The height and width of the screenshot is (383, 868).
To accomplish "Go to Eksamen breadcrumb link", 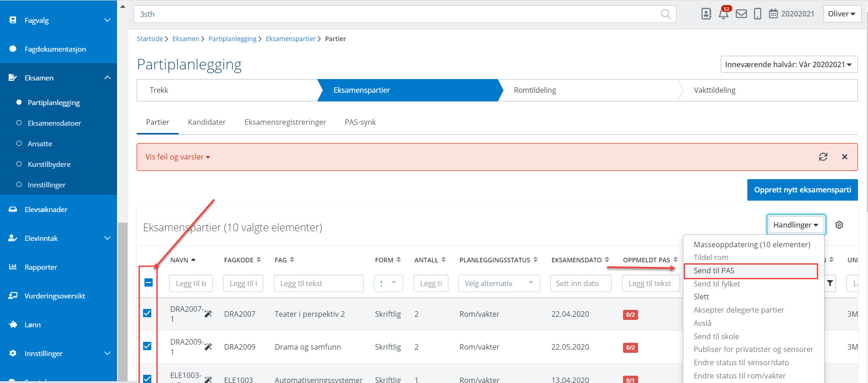I will point(186,39).
